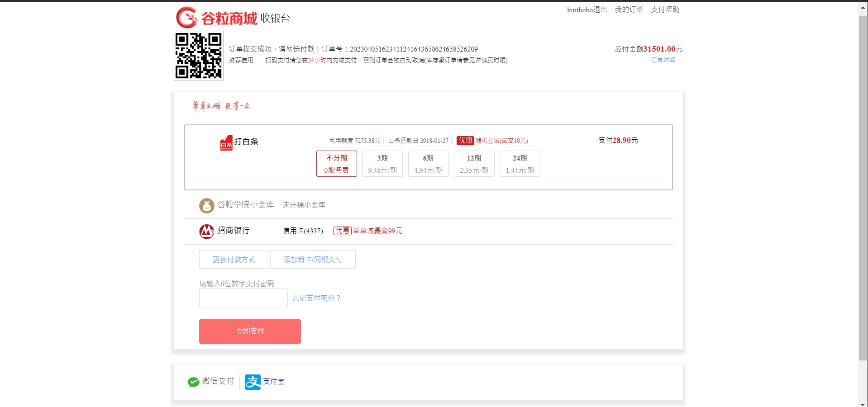Image resolution: width=868 pixels, height=407 pixels.
Task: Click the 添加新卡/网银支付 button
Action: [x=313, y=260]
